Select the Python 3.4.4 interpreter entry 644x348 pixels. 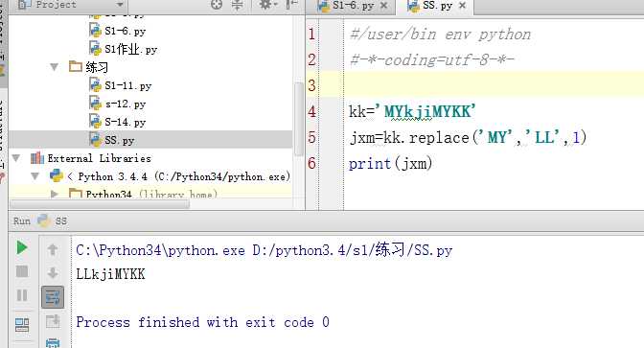click(170, 176)
